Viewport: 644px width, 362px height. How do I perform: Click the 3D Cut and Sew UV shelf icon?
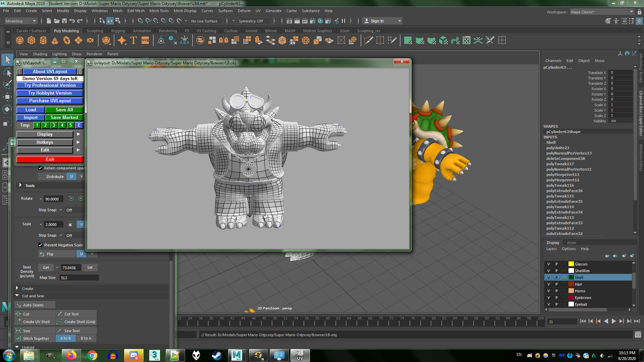490,41
